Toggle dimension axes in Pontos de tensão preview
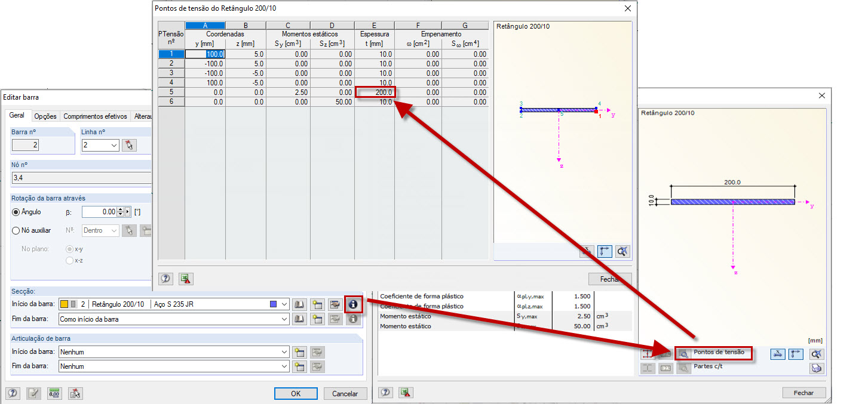Screen dimensions: 868x404 (x=605, y=252)
